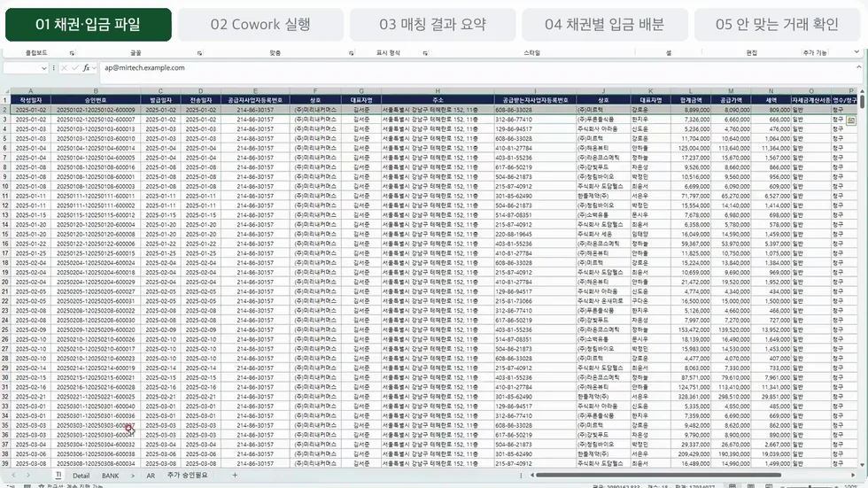
Task: Switch to Normal view in status bar
Action: [x=732, y=486]
